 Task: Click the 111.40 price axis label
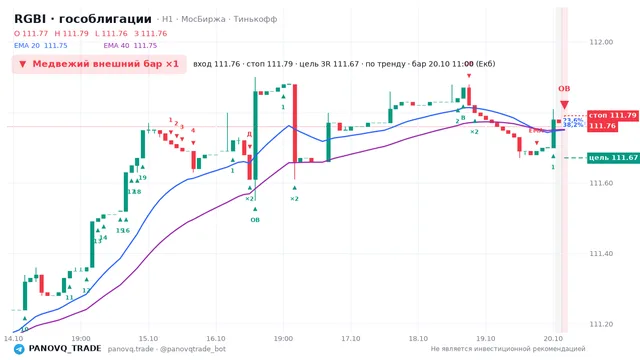[601, 253]
